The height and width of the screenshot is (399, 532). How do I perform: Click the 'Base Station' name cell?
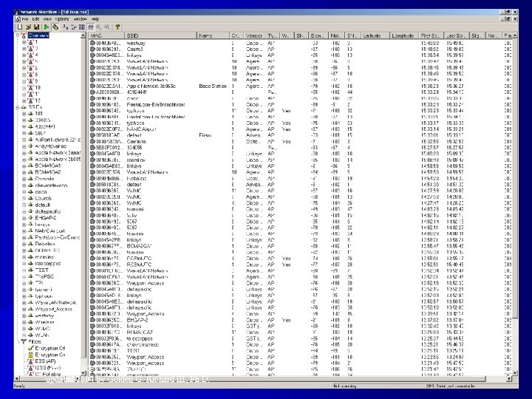click(212, 86)
